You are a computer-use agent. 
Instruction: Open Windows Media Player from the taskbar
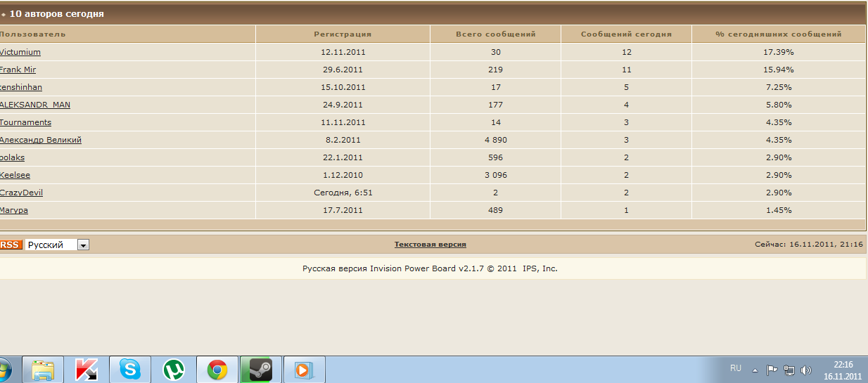click(304, 370)
